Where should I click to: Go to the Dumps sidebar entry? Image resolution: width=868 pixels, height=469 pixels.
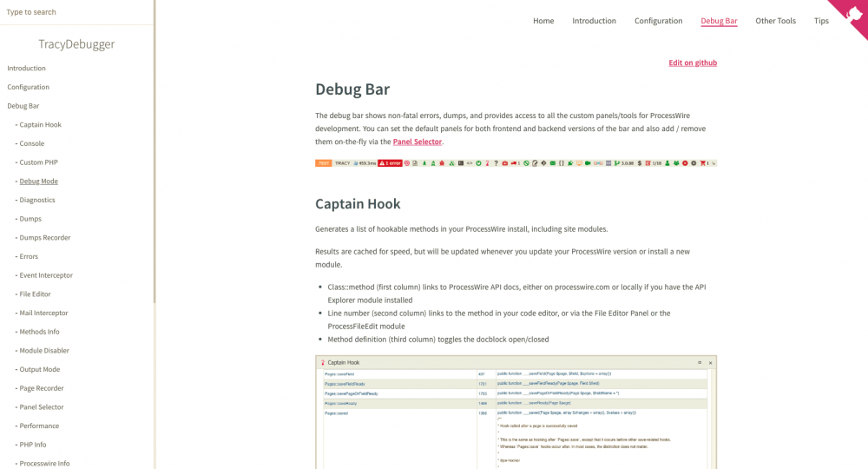pyautogui.click(x=30, y=219)
